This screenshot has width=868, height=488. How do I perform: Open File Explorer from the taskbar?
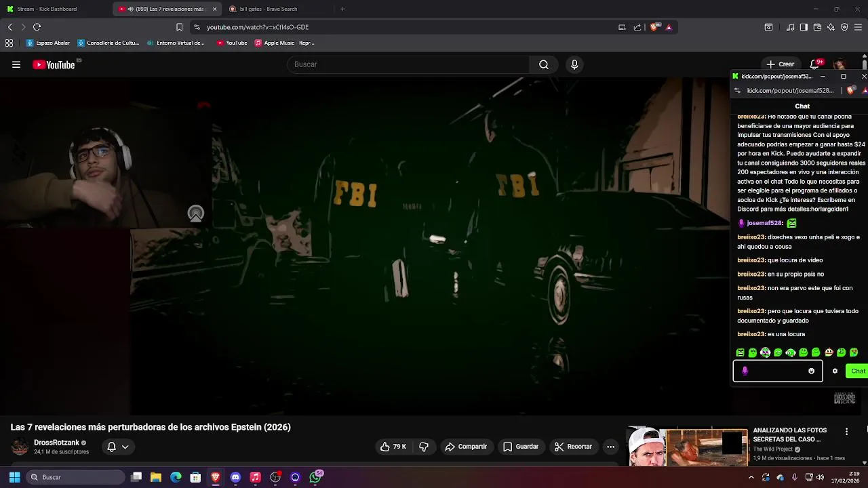pos(156,477)
